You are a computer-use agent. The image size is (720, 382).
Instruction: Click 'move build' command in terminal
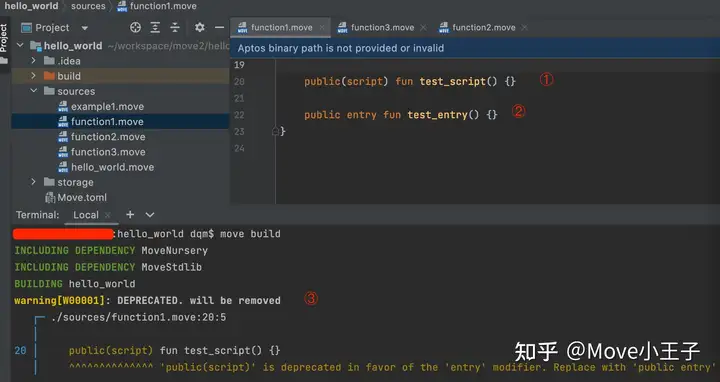click(x=250, y=234)
